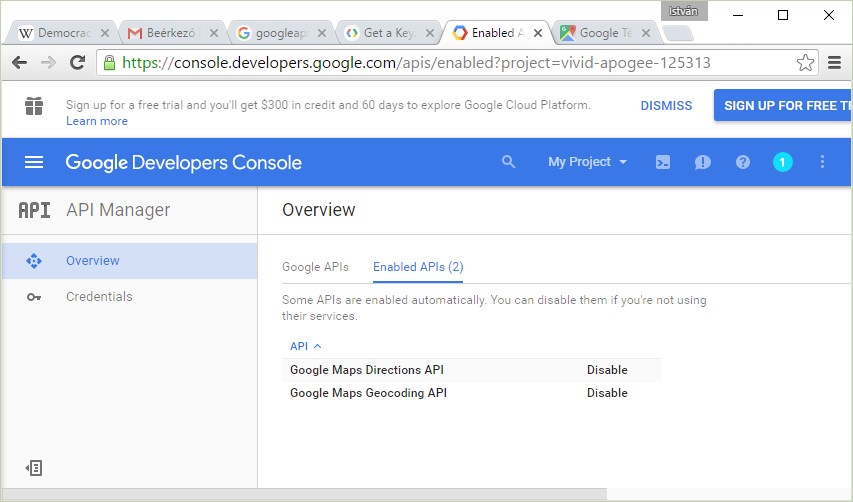The height and width of the screenshot is (502, 853).
Task: Collapse the sidebar using bottom-left icon
Action: pyautogui.click(x=34, y=468)
